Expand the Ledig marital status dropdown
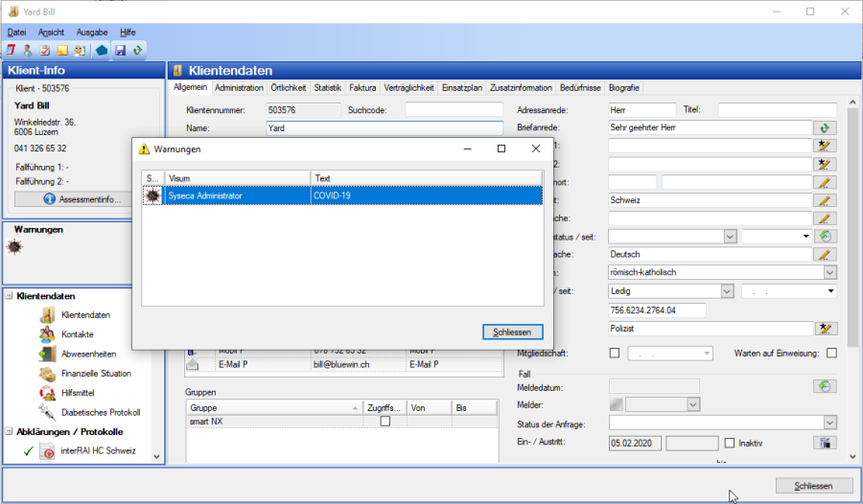 (x=726, y=291)
